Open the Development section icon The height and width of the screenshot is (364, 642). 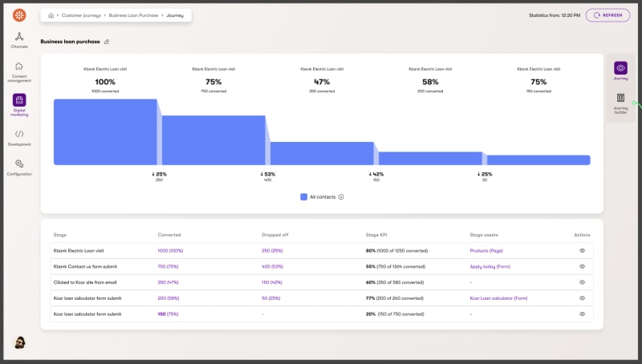(19, 134)
